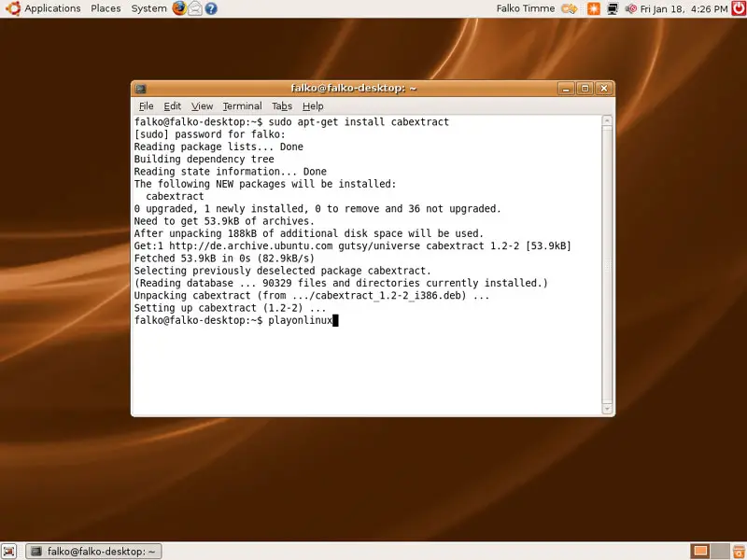Open the Evolution mail icon in the panel

point(195,8)
